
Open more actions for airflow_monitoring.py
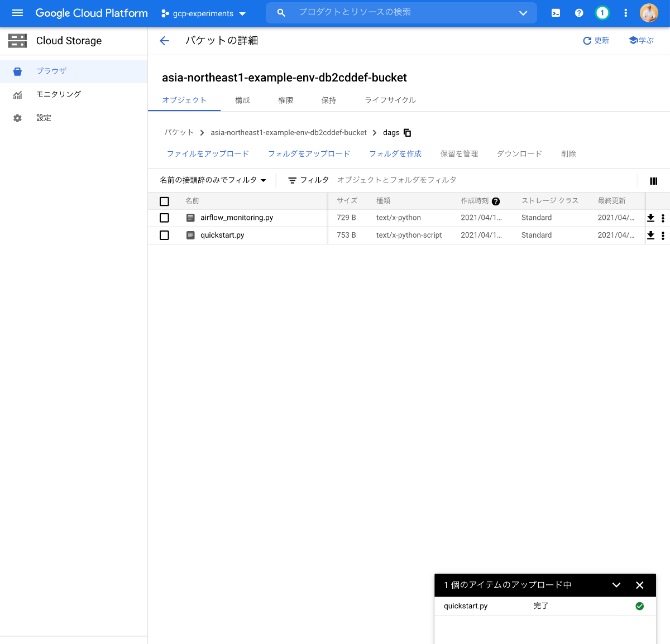(x=663, y=218)
